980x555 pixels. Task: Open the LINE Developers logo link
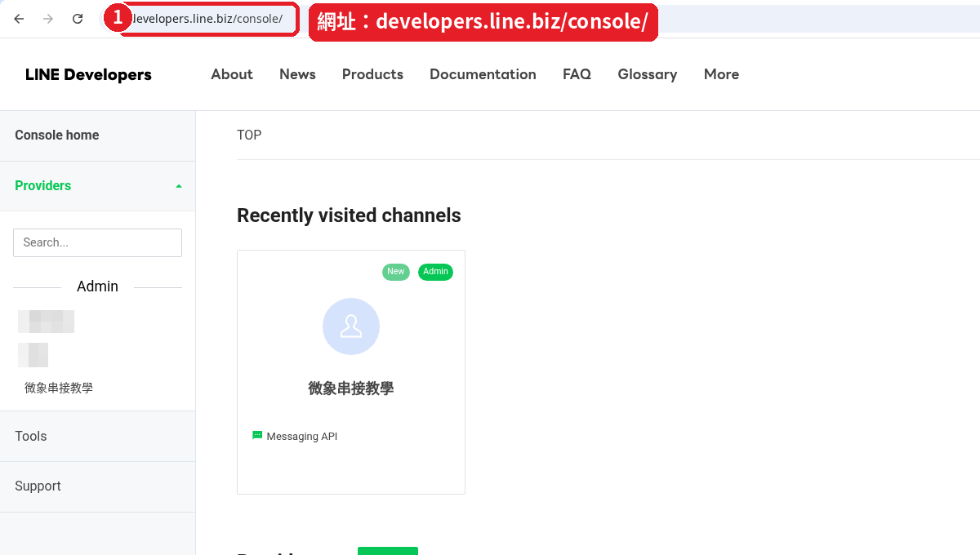88,74
